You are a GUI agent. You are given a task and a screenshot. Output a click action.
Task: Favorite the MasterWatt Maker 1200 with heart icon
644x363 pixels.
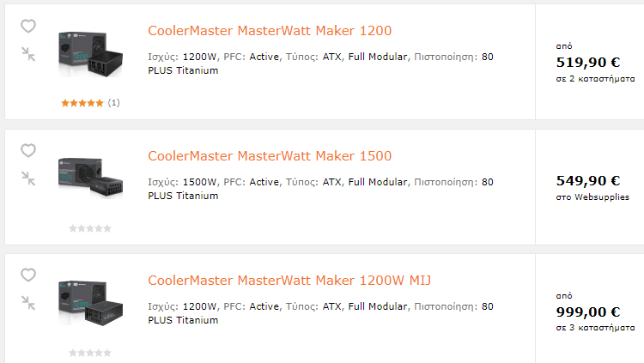(28, 26)
